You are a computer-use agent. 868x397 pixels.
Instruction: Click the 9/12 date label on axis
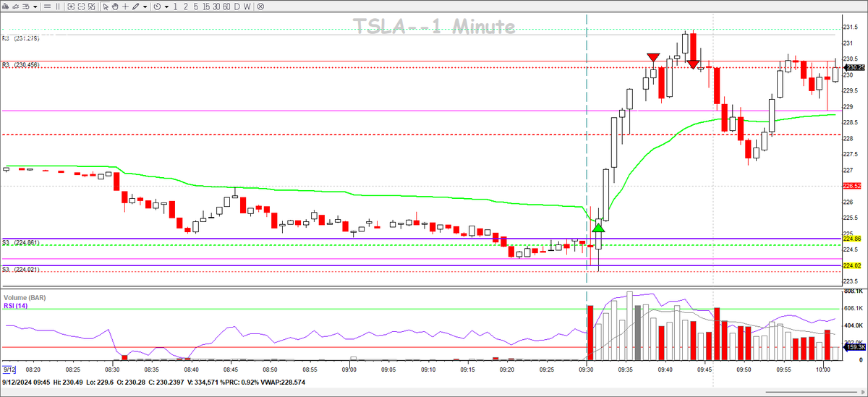tap(9, 369)
